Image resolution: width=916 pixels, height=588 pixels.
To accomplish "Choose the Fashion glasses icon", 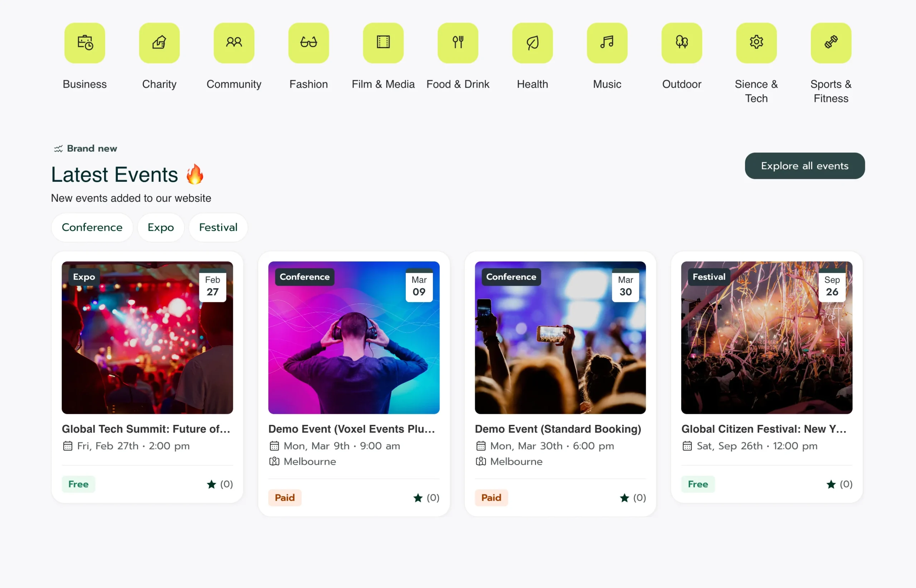I will [308, 43].
